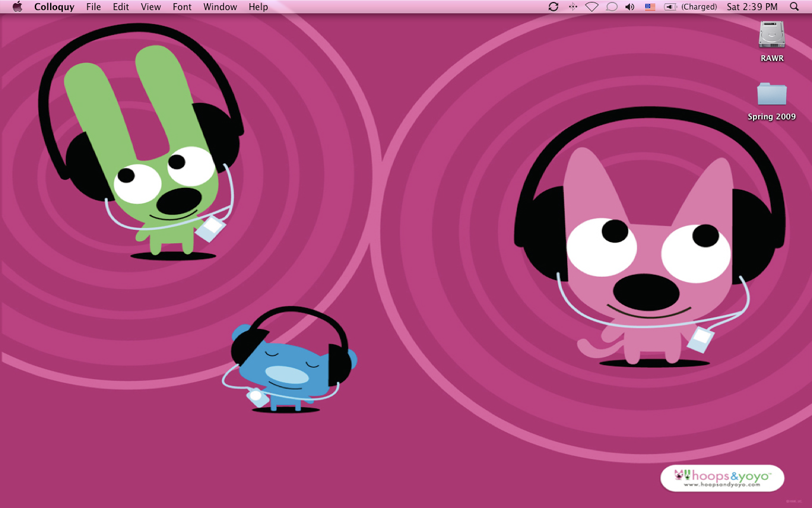The image size is (812, 508).
Task: Open the Font menu
Action: (182, 7)
